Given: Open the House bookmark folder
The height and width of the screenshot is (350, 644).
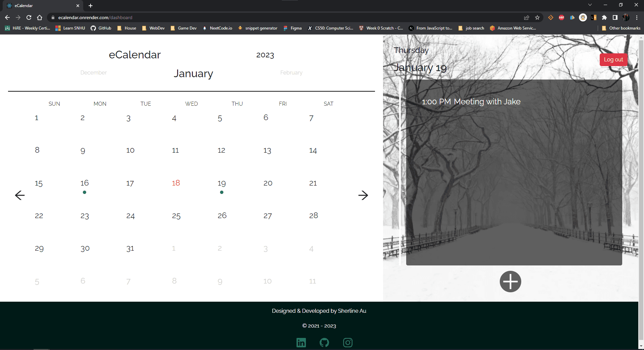Looking at the screenshot, I should point(126,28).
